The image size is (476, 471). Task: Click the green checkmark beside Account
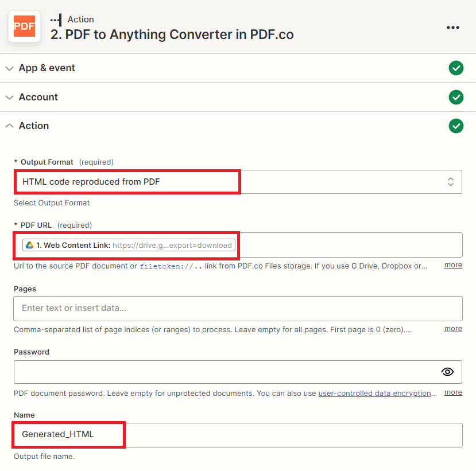[x=456, y=97]
